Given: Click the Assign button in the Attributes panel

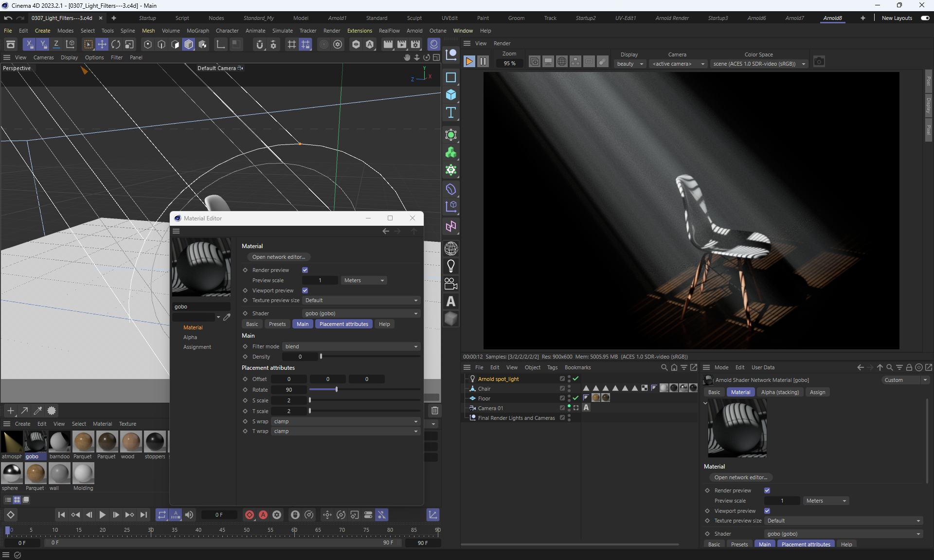Looking at the screenshot, I should point(817,392).
